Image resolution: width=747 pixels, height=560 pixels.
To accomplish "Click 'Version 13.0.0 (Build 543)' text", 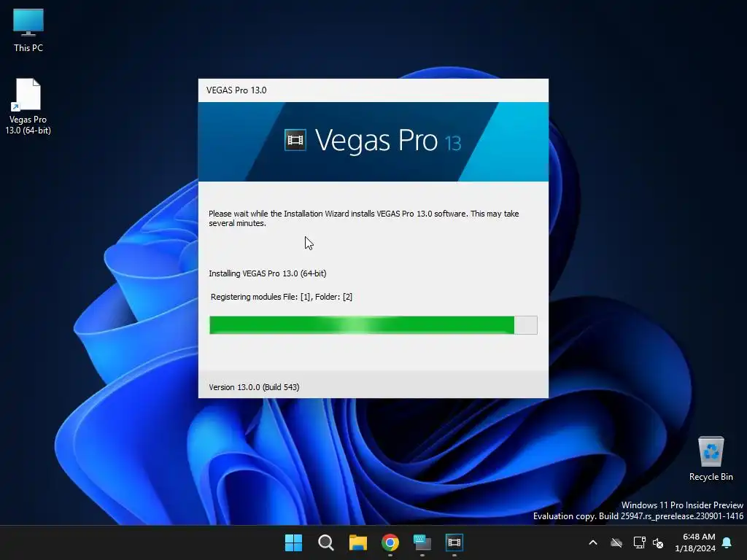I will point(254,387).
